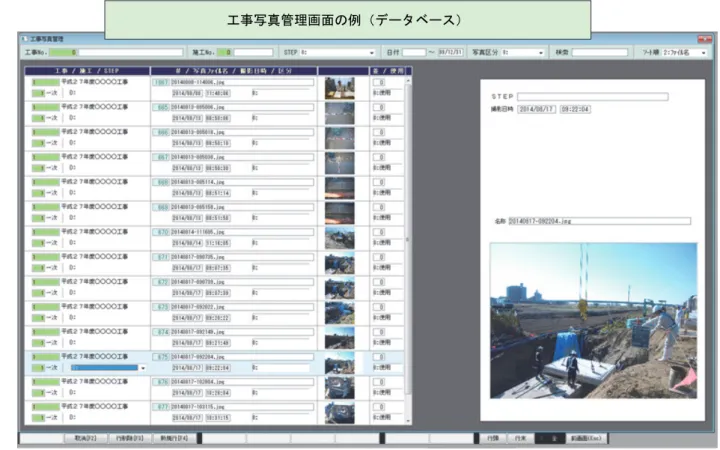Click the row number 674 cell
Viewport: 720px width, 450px height.
161,332
